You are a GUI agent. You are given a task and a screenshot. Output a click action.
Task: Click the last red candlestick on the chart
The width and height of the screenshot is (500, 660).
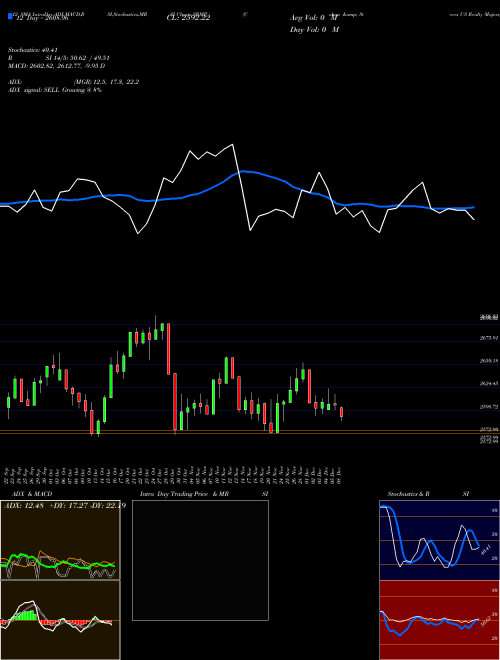tap(341, 413)
